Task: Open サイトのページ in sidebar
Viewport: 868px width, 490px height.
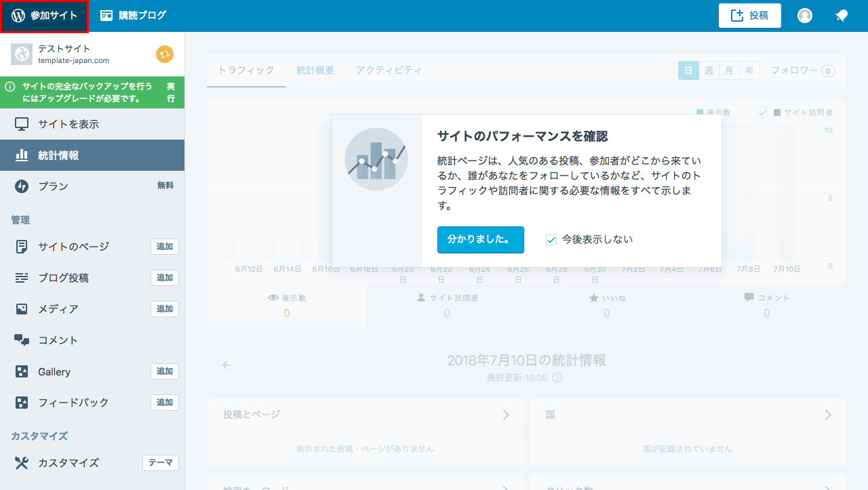Action: pyautogui.click(x=73, y=247)
